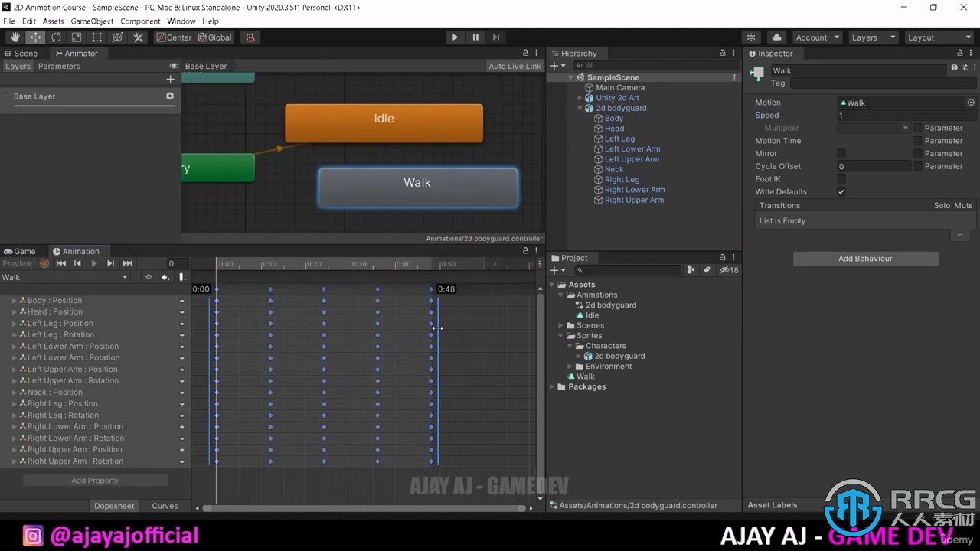
Task: Open the Layout dropdown
Action: coord(939,37)
